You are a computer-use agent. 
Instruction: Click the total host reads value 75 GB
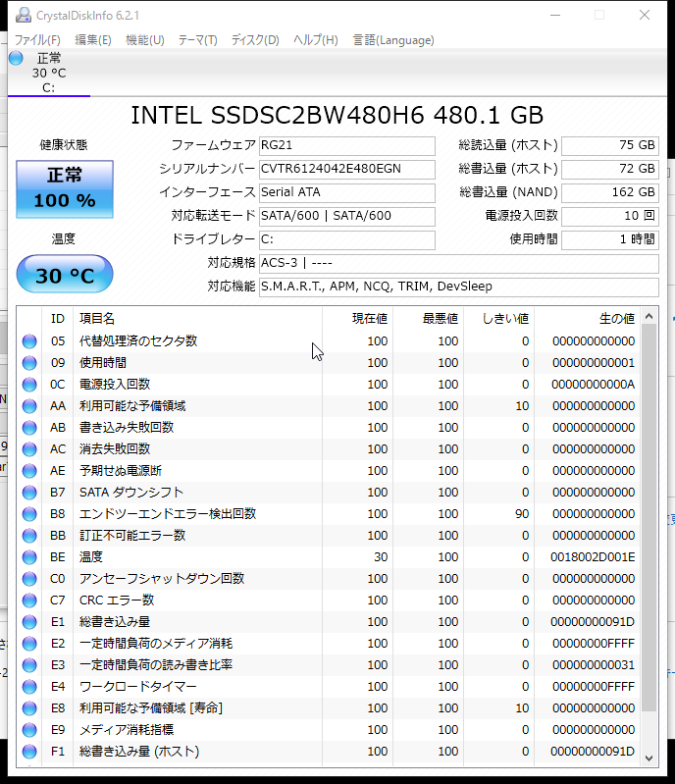610,145
